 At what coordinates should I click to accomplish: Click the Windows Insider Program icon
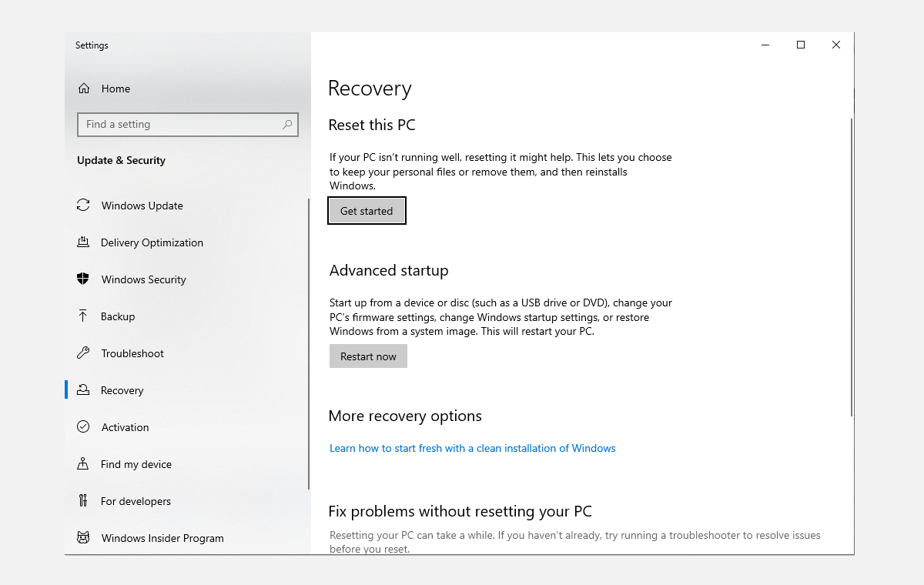coord(83,538)
